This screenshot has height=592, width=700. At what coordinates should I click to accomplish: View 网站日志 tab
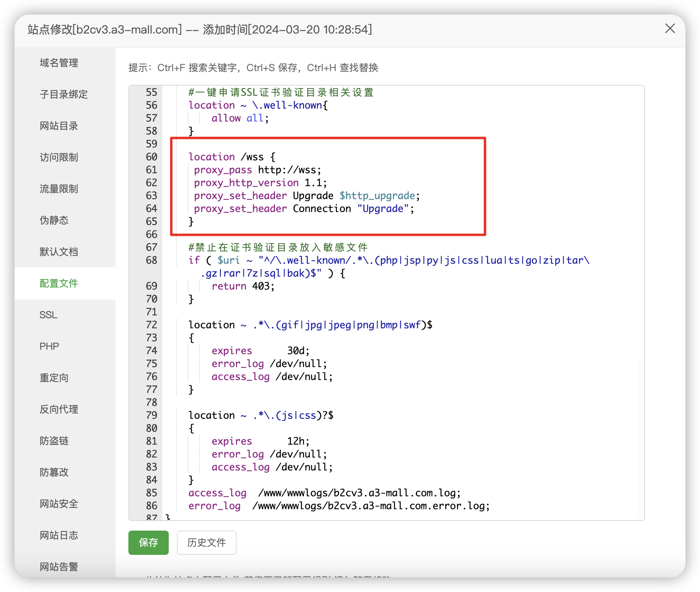click(x=59, y=535)
